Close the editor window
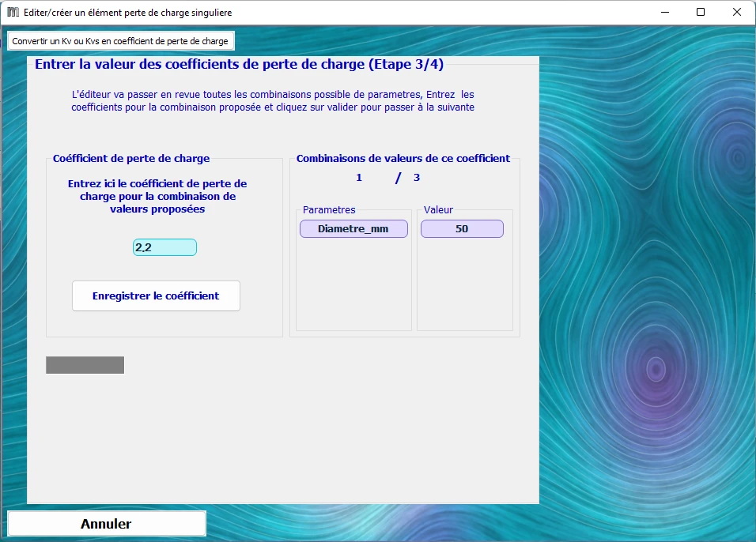 coord(737,12)
